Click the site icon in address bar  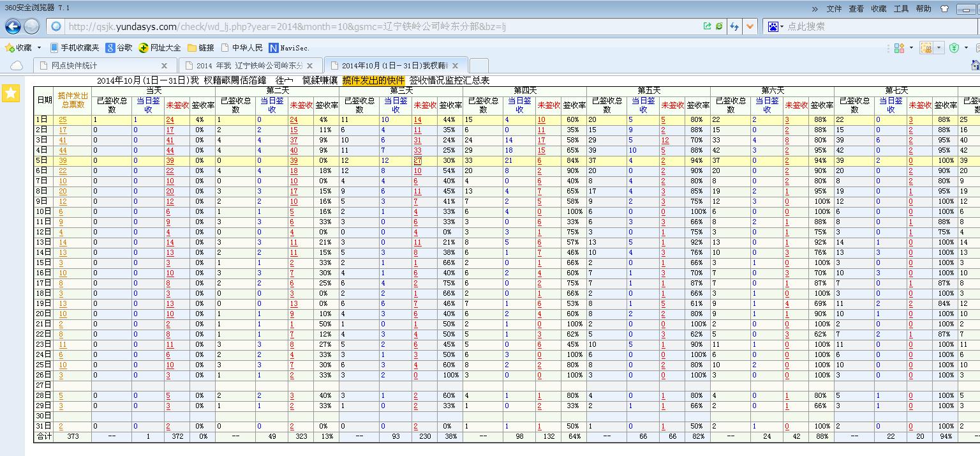click(56, 26)
